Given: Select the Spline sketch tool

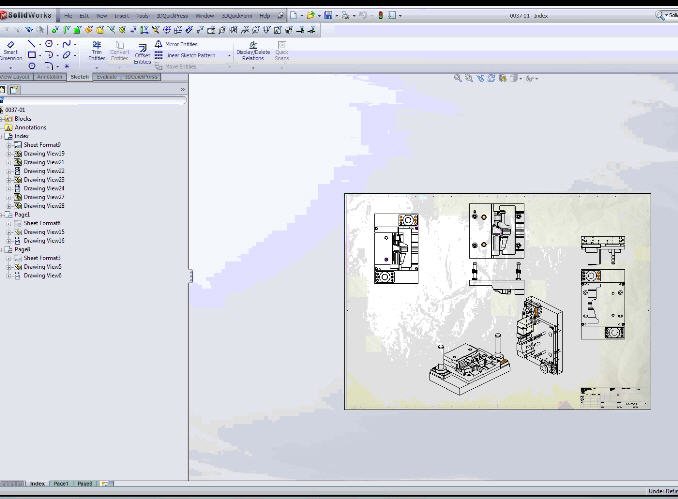Looking at the screenshot, I should tap(66, 44).
